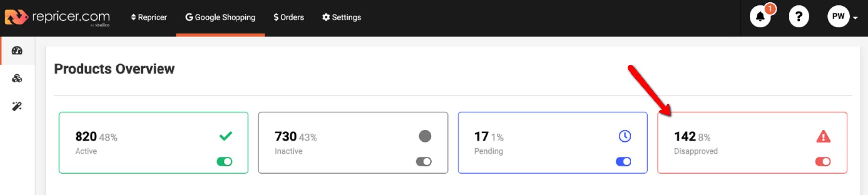This screenshot has width=868, height=195.
Task: Open the products cubes sidebar icon
Action: coord(17,78)
